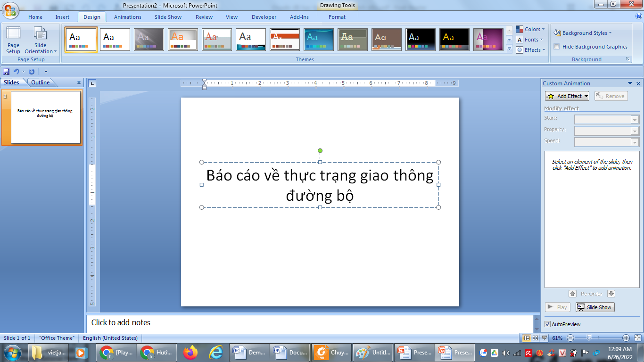Toggle the AutoPreview checkbox
This screenshot has width=644, height=362.
pos(547,324)
